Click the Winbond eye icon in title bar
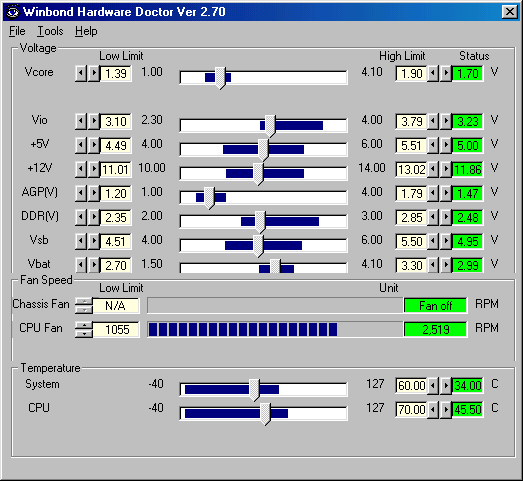The width and height of the screenshot is (523, 481). [x=13, y=12]
